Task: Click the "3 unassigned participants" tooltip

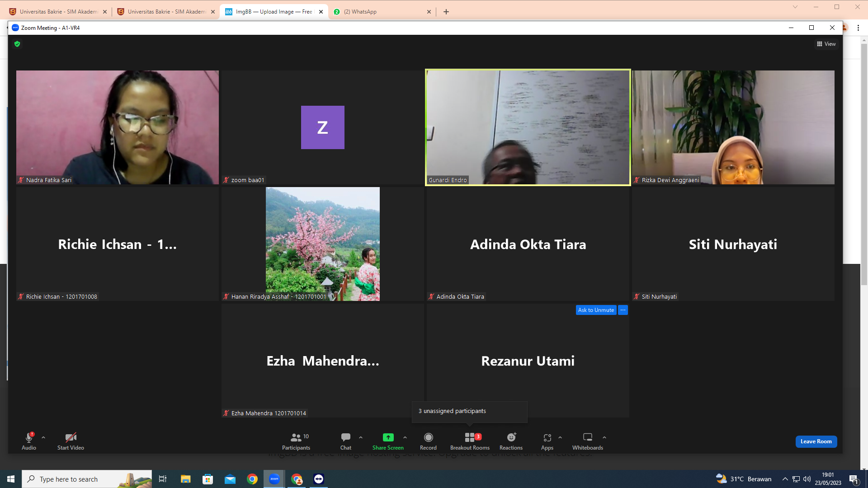Action: click(x=469, y=412)
